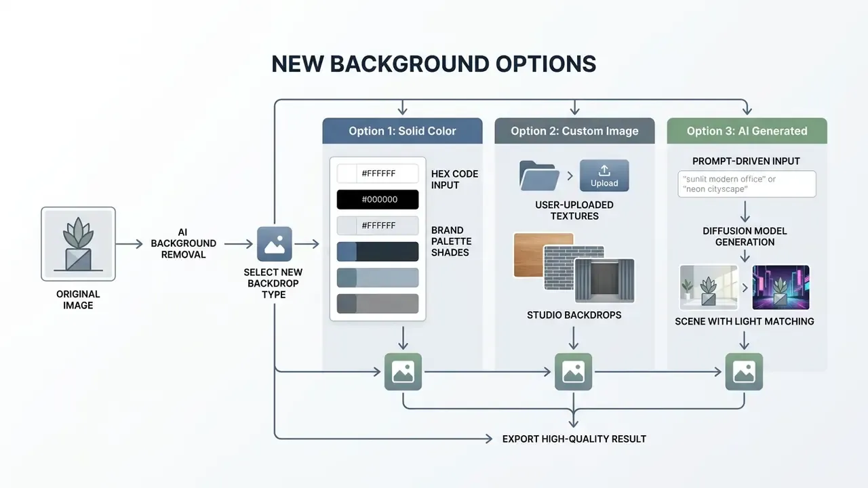Click the SELECT NEW BACKDROP TYPE label
Screen dimensions: 868x488
(x=273, y=283)
